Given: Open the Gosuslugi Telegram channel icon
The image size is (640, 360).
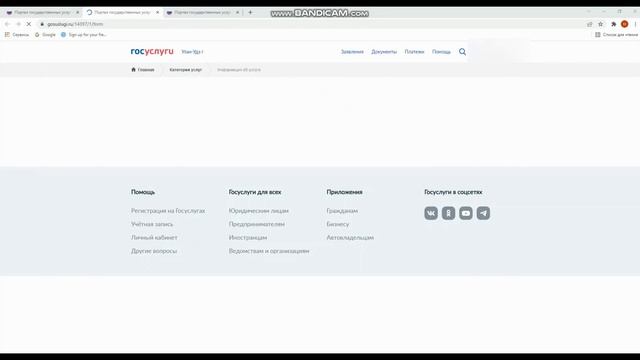Looking at the screenshot, I should point(483,213).
